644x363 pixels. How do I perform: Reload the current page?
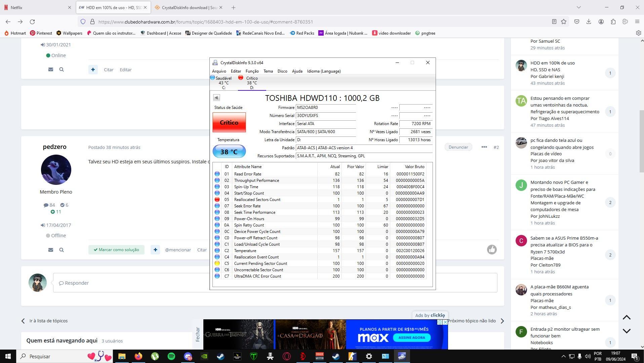(x=32, y=22)
